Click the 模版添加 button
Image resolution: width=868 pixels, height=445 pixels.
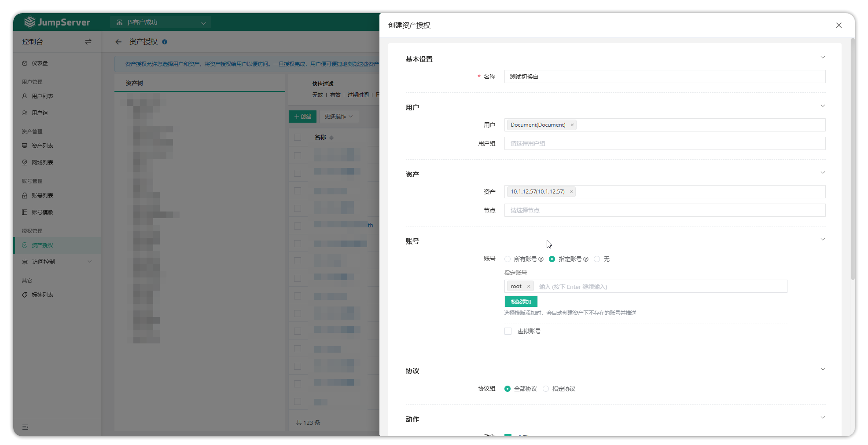(521, 302)
